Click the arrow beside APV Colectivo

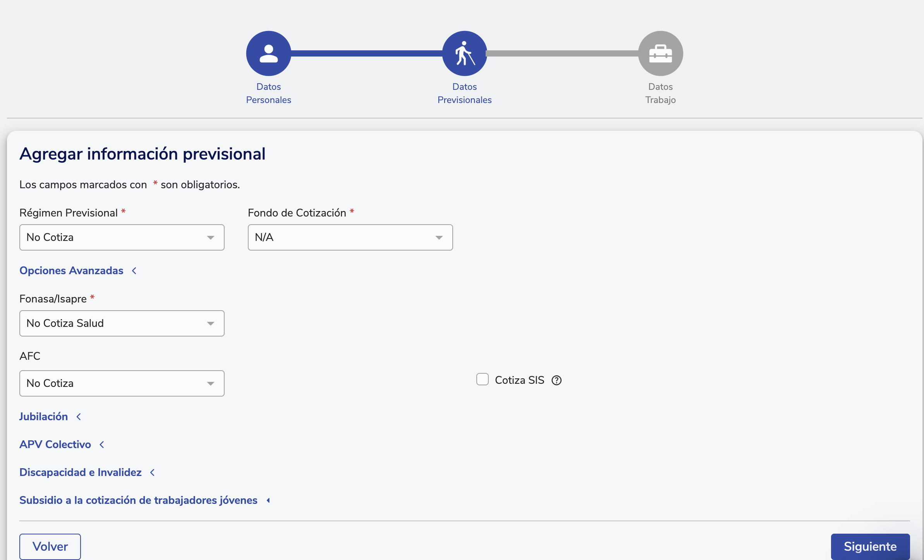point(102,445)
